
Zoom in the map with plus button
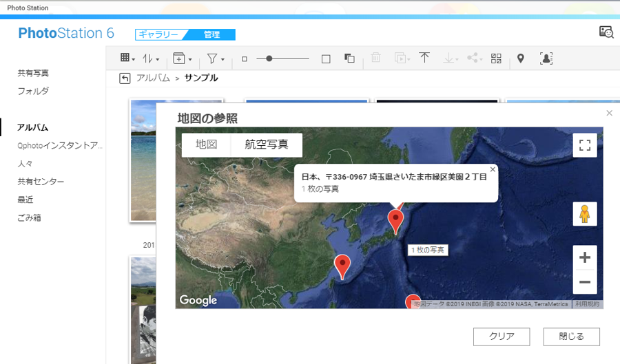click(x=585, y=258)
